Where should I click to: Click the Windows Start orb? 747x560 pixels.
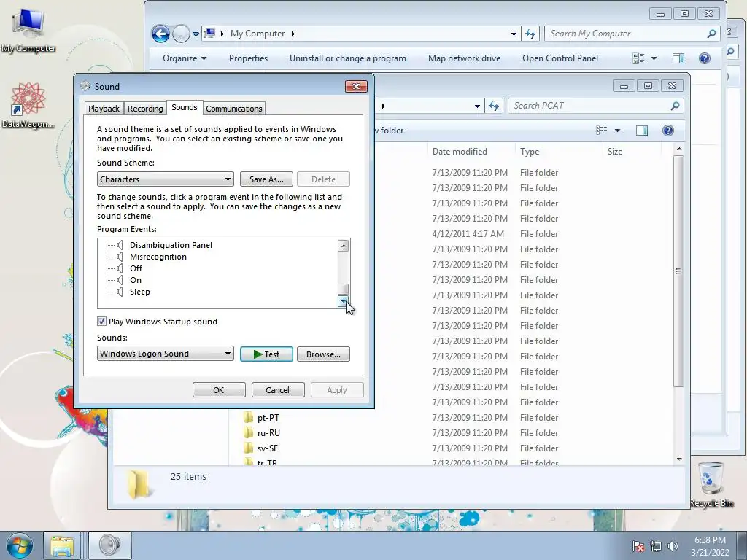coord(18,545)
